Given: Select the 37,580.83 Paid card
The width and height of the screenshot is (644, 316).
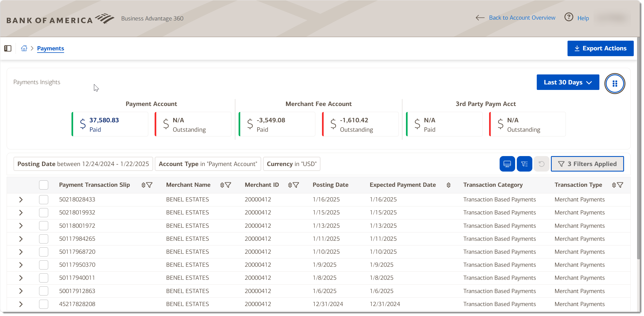Looking at the screenshot, I should click(x=110, y=124).
